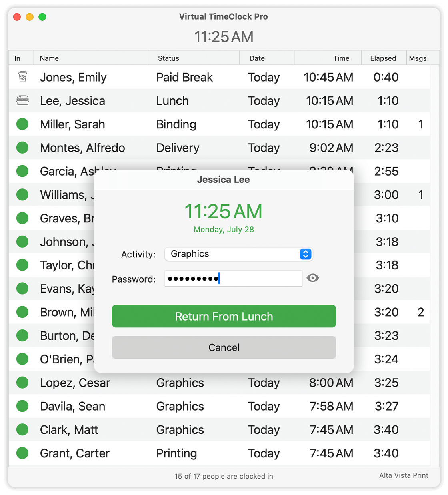Image resolution: width=448 pixels, height=495 pixels.
Task: Sort by the In column header
Action: tap(21, 58)
